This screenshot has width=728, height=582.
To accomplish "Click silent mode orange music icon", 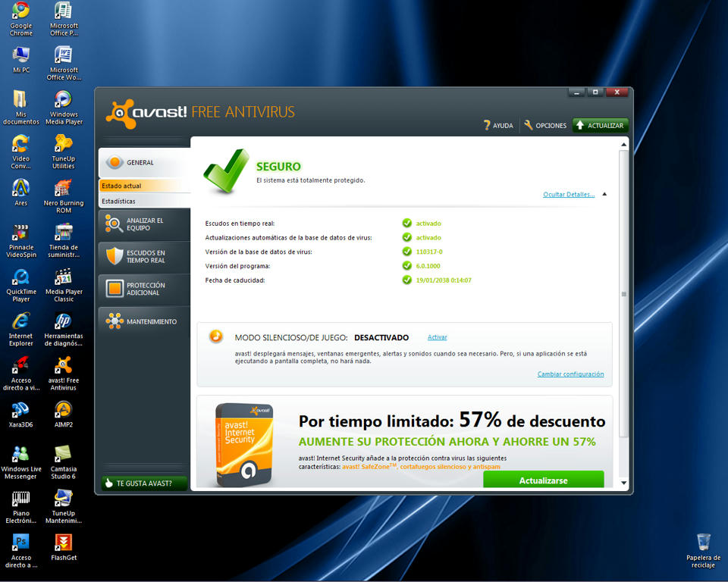I will click(216, 336).
